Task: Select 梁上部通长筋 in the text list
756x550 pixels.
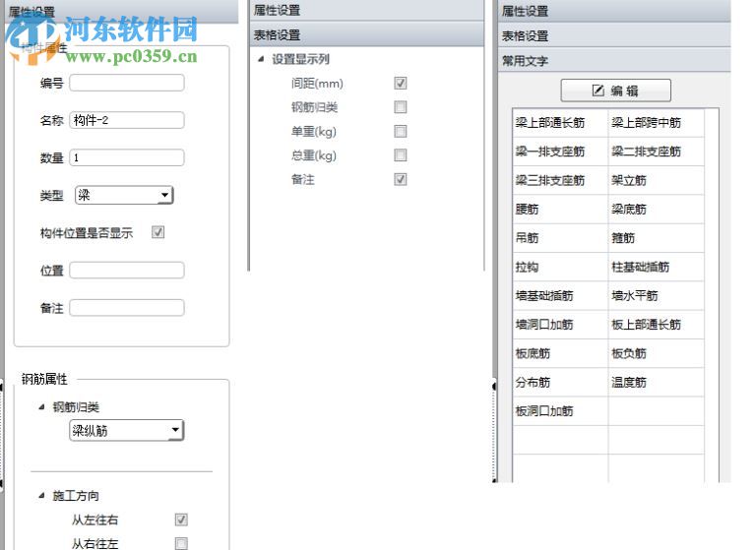Action: [x=560, y=122]
